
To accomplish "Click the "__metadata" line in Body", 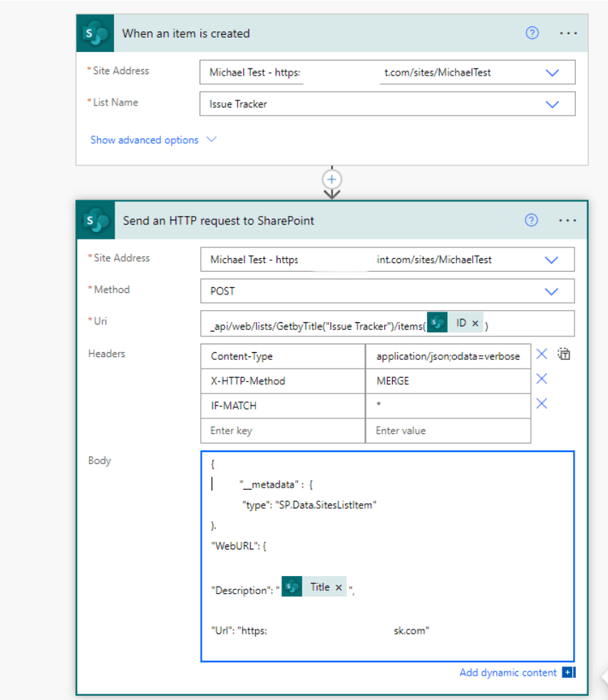I will [x=277, y=485].
